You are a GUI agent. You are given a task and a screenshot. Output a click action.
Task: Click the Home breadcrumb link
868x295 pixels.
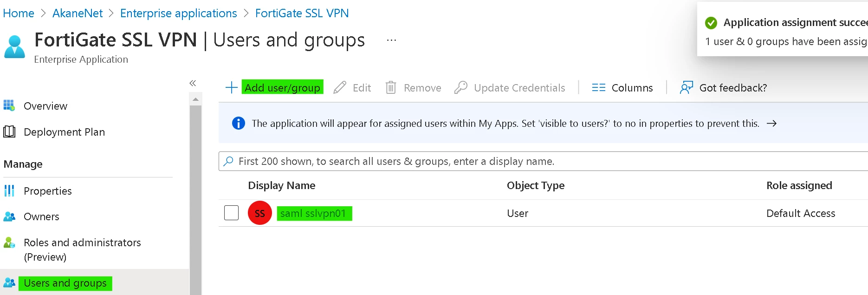(19, 13)
